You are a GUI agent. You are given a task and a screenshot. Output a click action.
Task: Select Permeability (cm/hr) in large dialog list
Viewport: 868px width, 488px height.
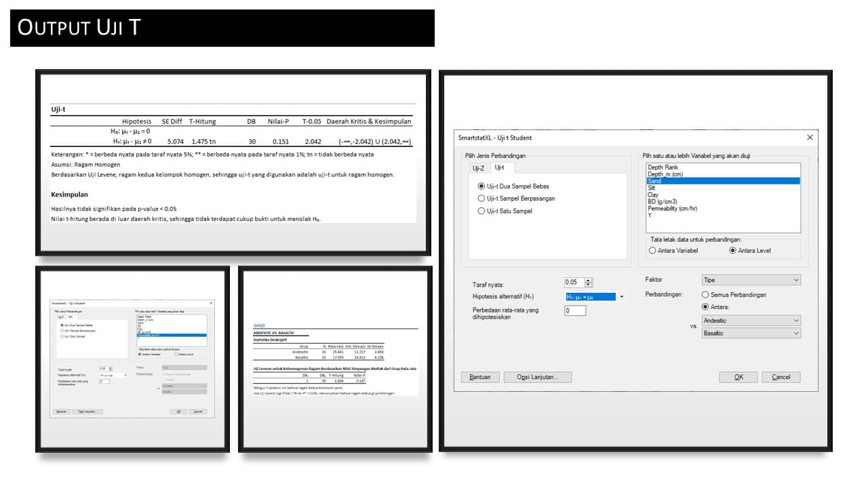point(672,209)
